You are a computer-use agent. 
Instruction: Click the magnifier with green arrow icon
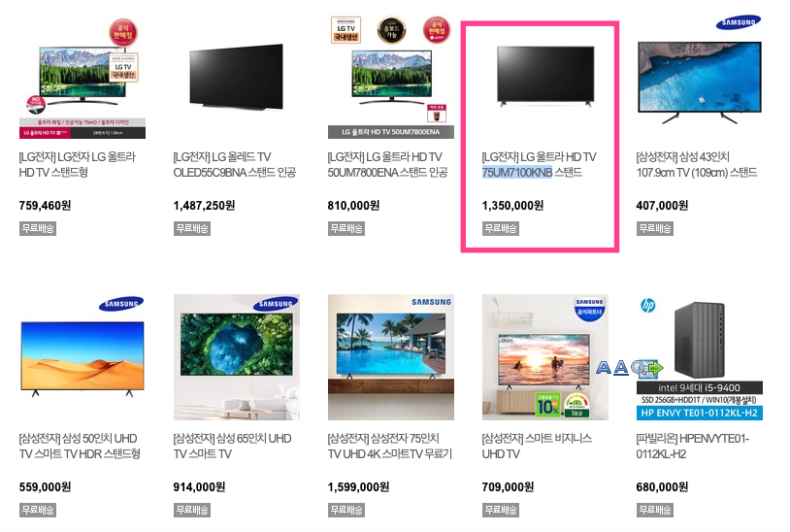click(646, 368)
